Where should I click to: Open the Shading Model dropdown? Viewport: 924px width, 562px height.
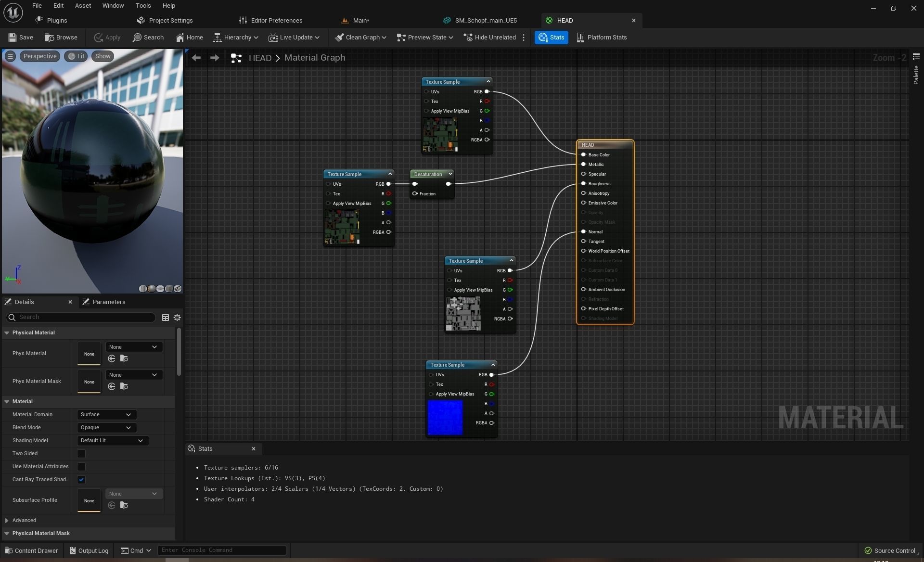click(112, 441)
